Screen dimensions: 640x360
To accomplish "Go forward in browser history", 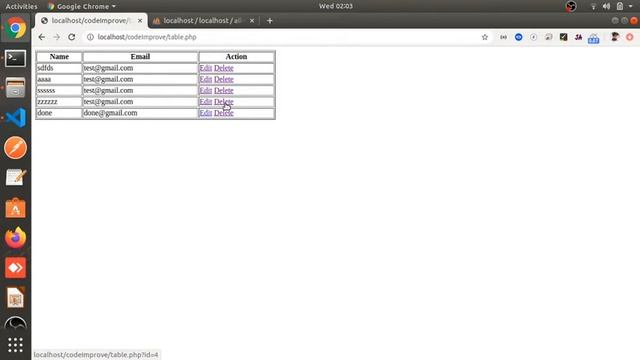I will (x=56, y=37).
